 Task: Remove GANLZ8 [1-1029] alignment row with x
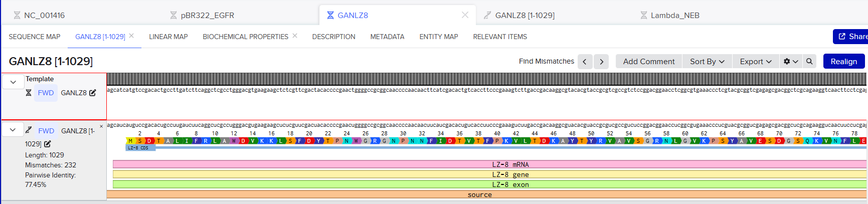click(x=101, y=126)
